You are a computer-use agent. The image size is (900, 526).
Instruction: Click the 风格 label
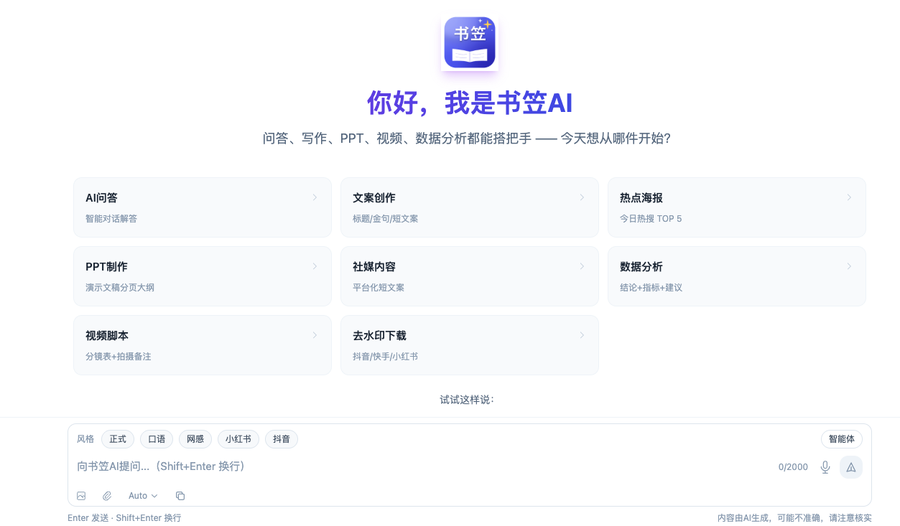coord(86,439)
